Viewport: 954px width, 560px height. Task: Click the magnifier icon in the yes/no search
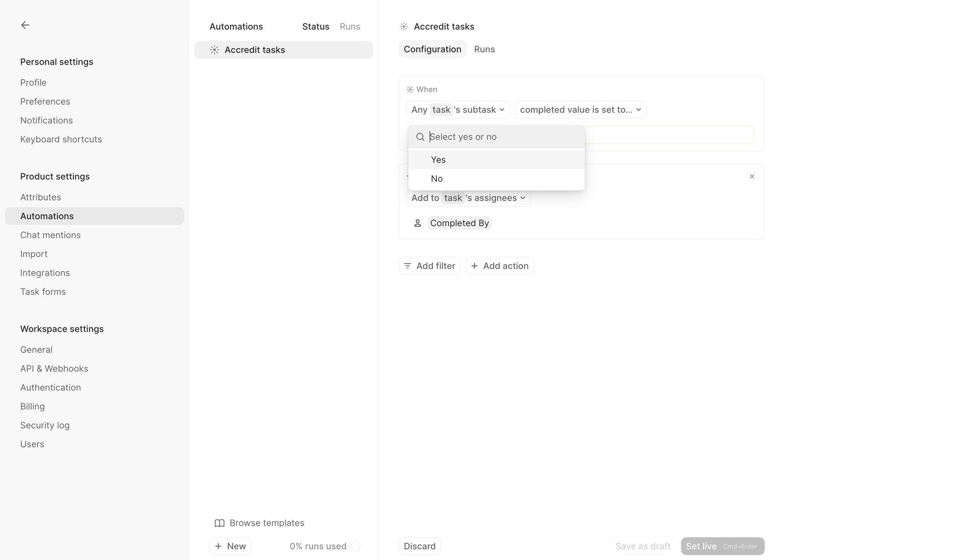(x=420, y=137)
